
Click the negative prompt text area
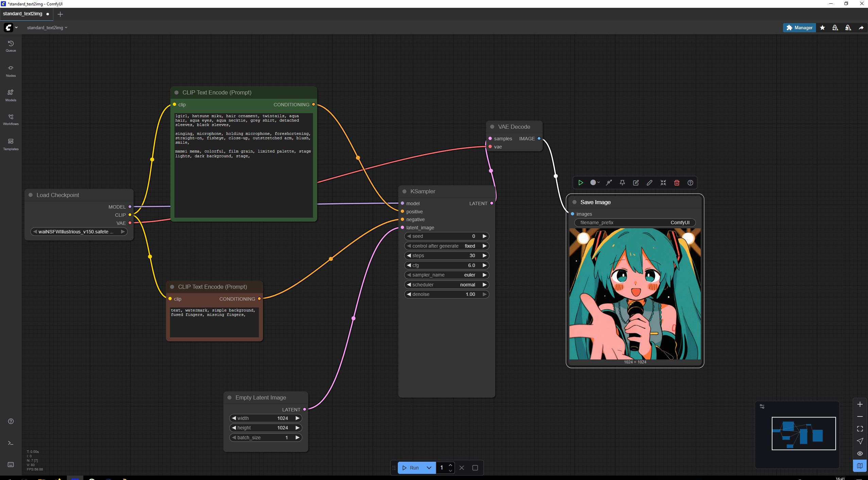[214, 322]
